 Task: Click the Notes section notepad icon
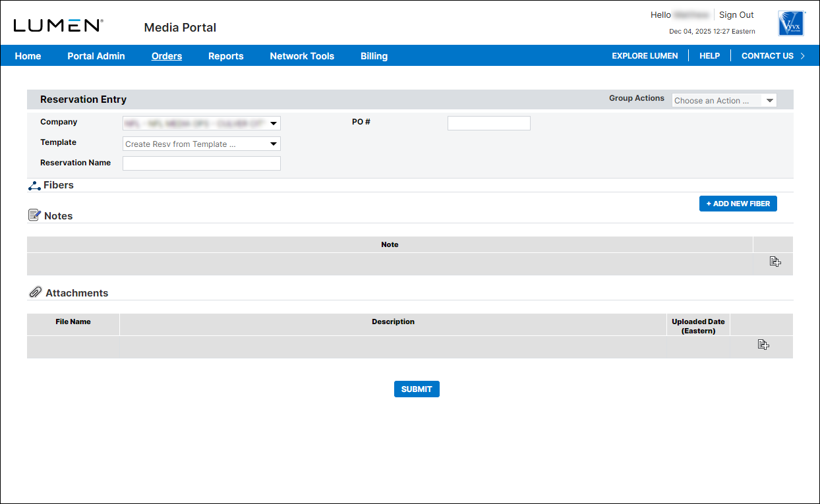click(x=34, y=215)
